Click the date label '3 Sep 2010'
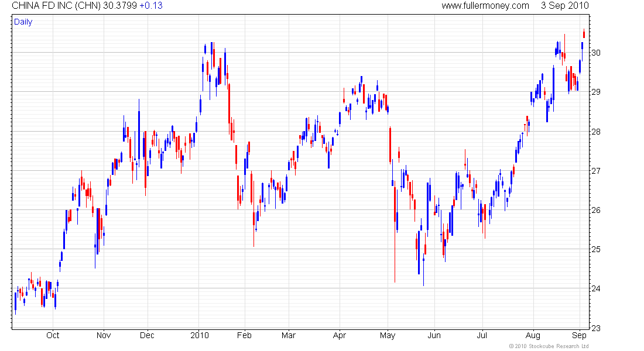This screenshot has width=644, height=351. (565, 6)
